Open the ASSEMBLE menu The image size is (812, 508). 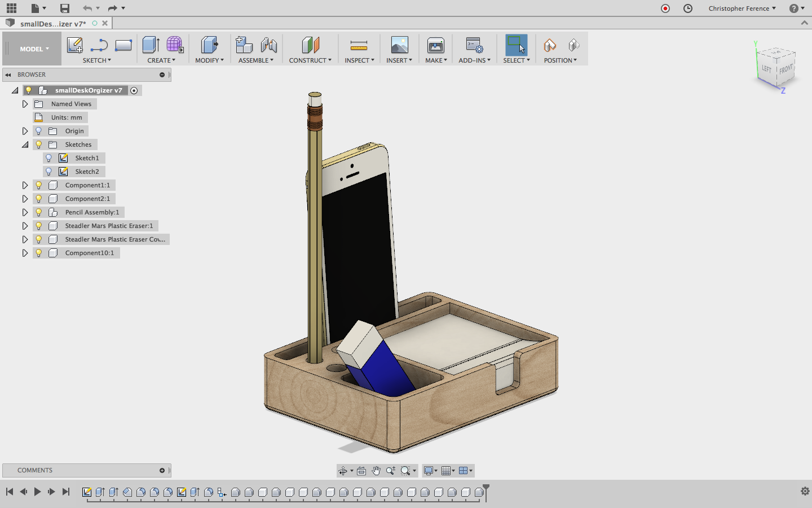(x=256, y=60)
